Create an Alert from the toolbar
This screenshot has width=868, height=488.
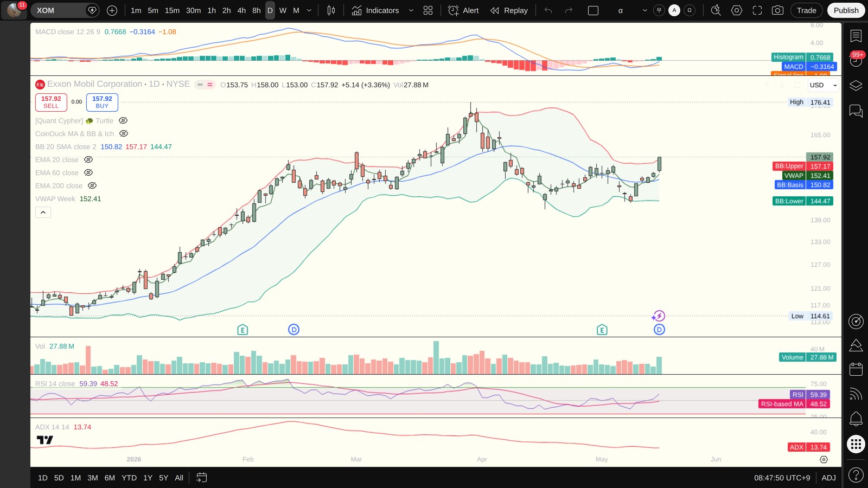[464, 10]
